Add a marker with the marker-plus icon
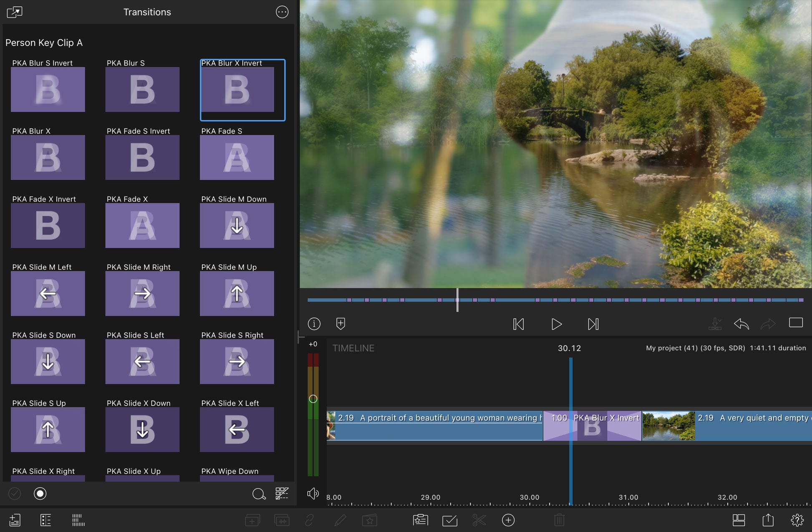812x532 pixels. [x=340, y=324]
